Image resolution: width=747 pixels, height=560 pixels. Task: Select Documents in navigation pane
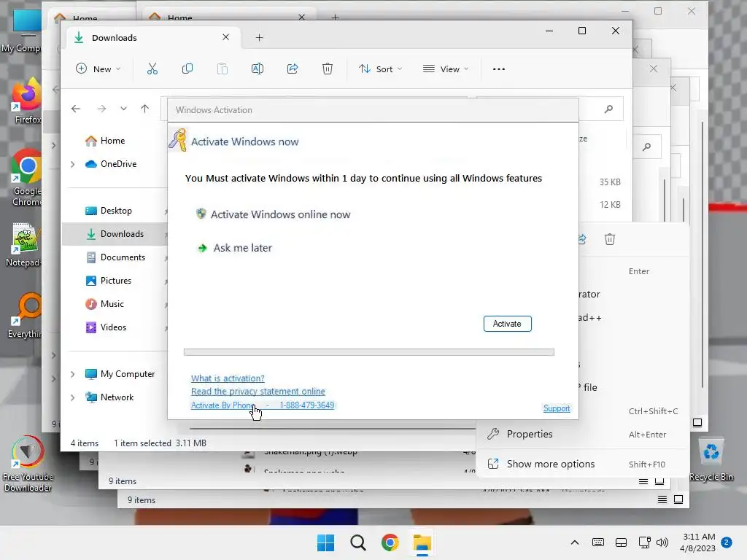pyautogui.click(x=123, y=257)
